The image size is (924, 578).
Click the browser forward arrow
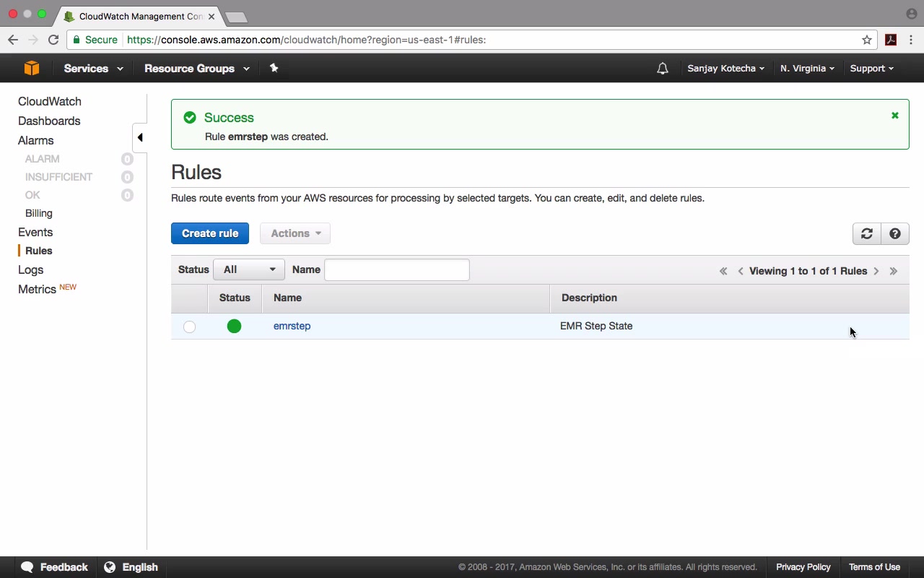32,40
